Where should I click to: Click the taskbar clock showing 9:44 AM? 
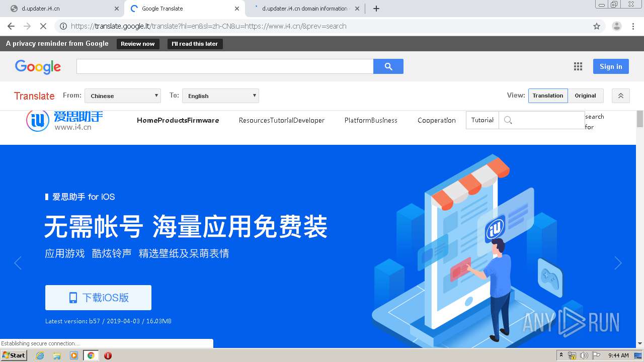tap(618, 355)
